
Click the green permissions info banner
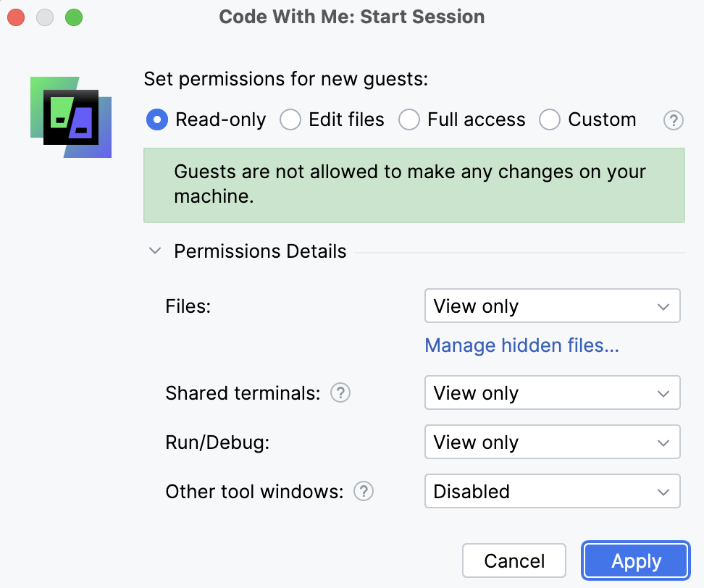click(x=414, y=185)
